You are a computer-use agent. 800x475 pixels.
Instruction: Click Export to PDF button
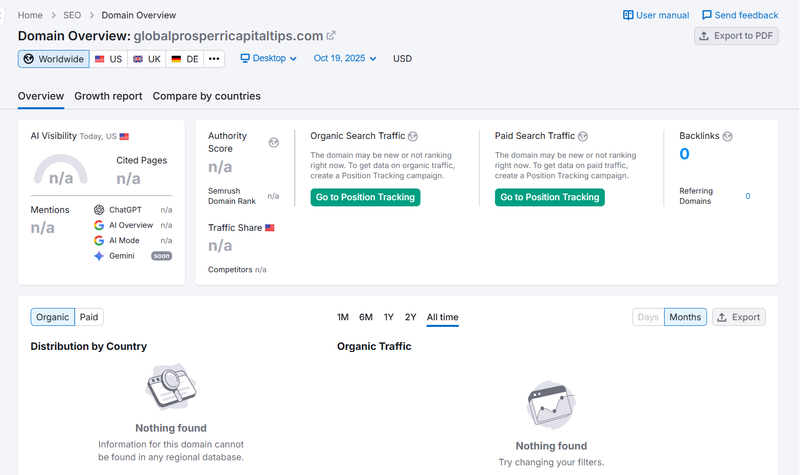click(x=736, y=36)
